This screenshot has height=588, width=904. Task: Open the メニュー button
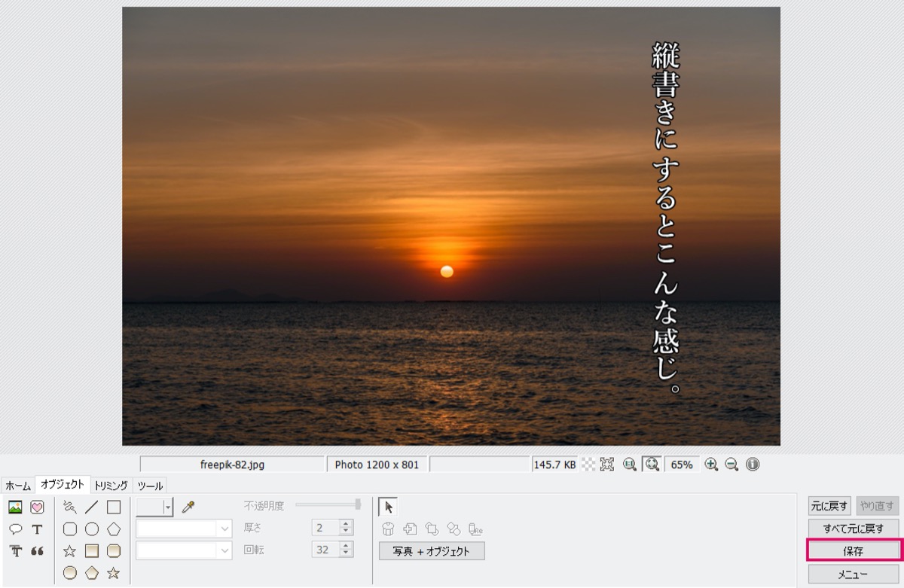click(x=854, y=574)
